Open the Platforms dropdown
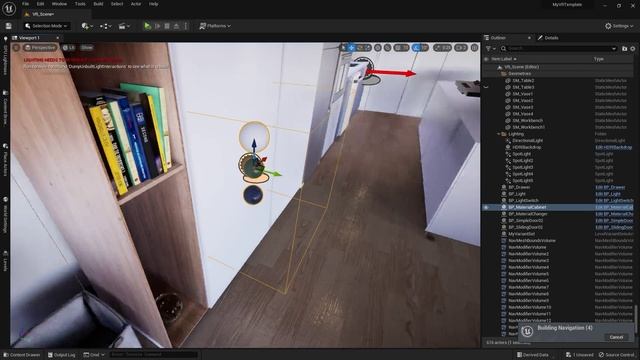 tap(215, 26)
